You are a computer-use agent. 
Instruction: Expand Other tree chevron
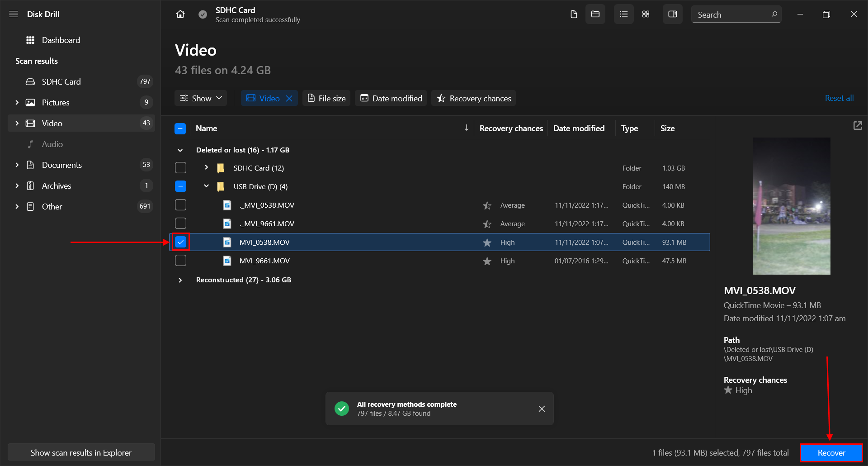[17, 207]
